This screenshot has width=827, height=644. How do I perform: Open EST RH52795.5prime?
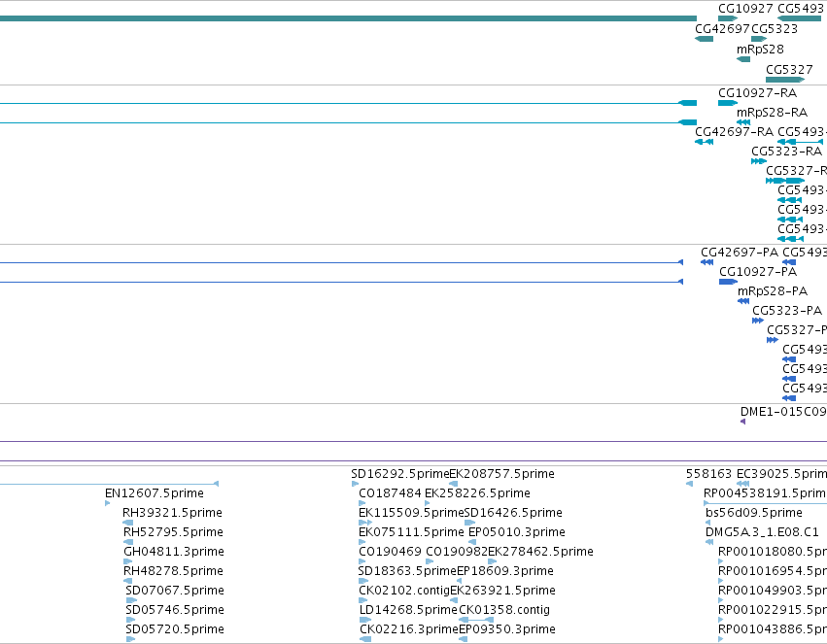coord(173,533)
